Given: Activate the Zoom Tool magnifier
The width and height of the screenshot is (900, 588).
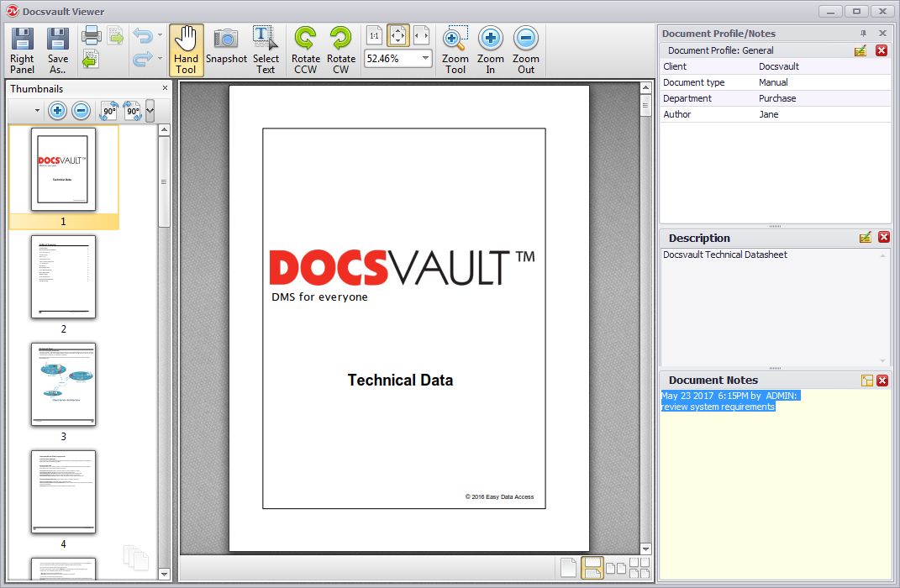Looking at the screenshot, I should (455, 50).
